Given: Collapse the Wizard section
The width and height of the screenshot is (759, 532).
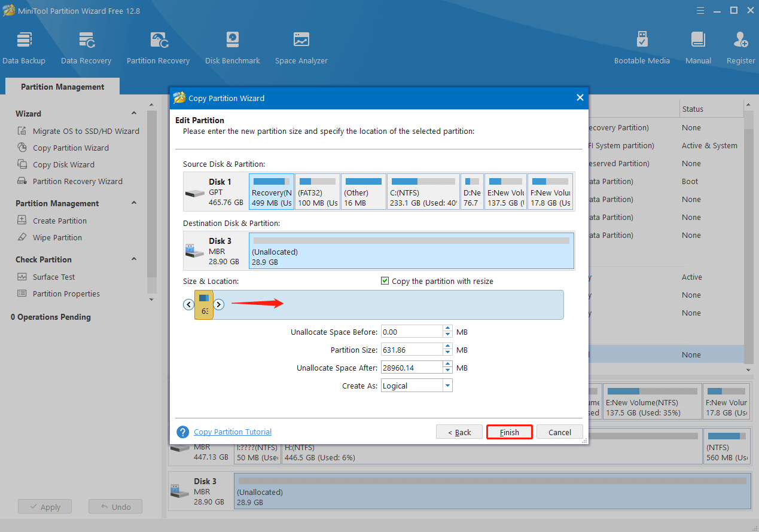Looking at the screenshot, I should pyautogui.click(x=134, y=114).
